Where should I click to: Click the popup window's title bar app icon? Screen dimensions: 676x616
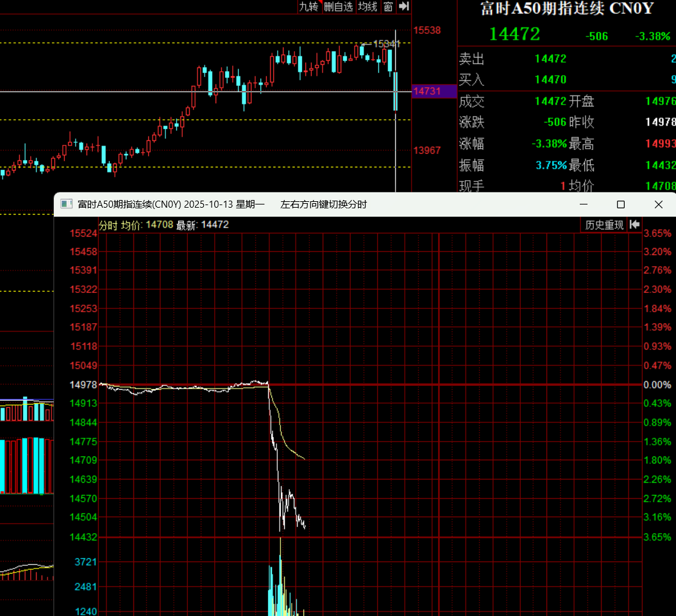tap(66, 204)
